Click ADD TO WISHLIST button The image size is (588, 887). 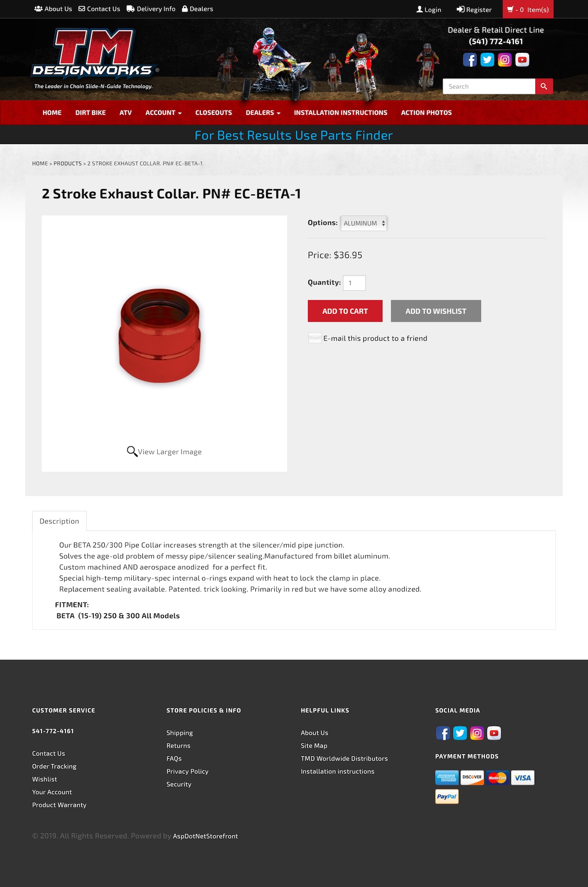coord(436,311)
